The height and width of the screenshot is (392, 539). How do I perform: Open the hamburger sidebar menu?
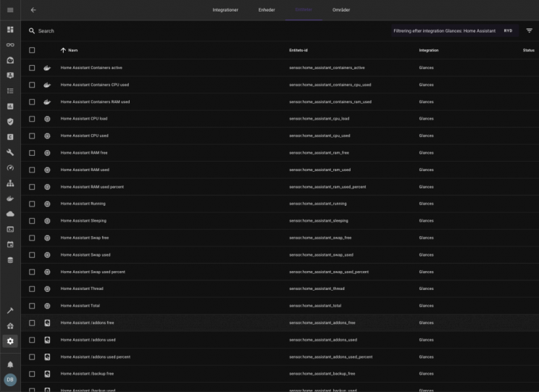(10, 10)
